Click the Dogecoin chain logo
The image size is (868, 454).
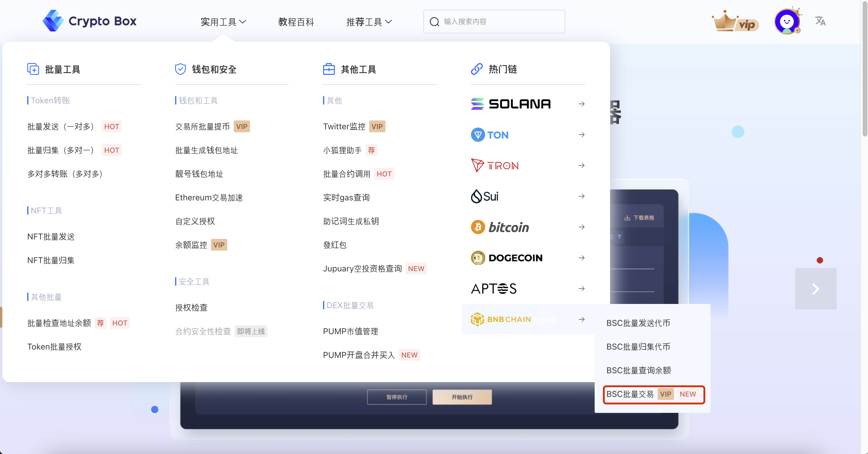point(506,258)
